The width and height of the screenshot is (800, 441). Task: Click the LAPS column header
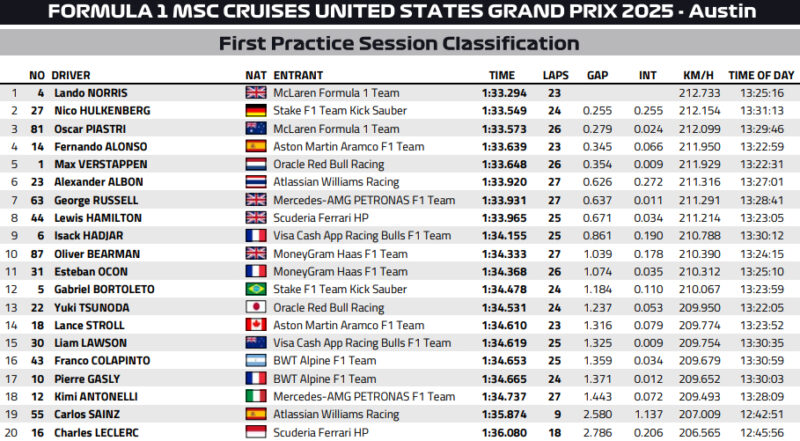click(x=555, y=75)
